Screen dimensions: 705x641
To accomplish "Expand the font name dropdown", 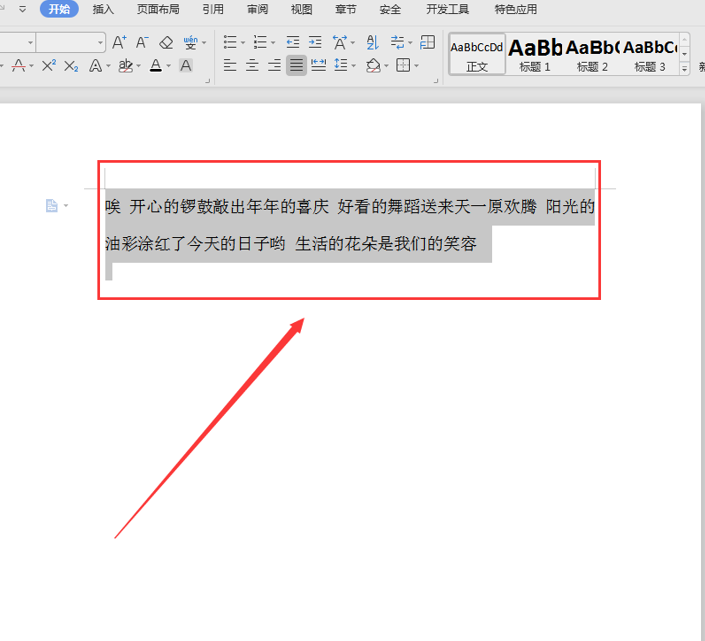I will (x=30, y=43).
